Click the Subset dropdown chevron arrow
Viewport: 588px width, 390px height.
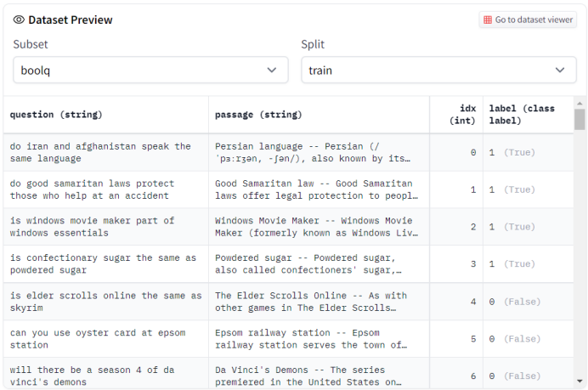(x=272, y=71)
